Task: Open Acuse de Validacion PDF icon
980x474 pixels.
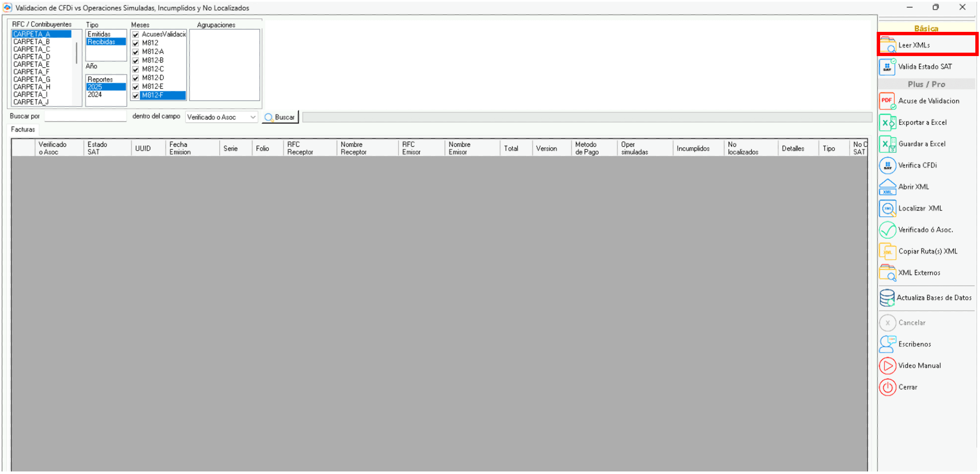Action: [x=887, y=101]
